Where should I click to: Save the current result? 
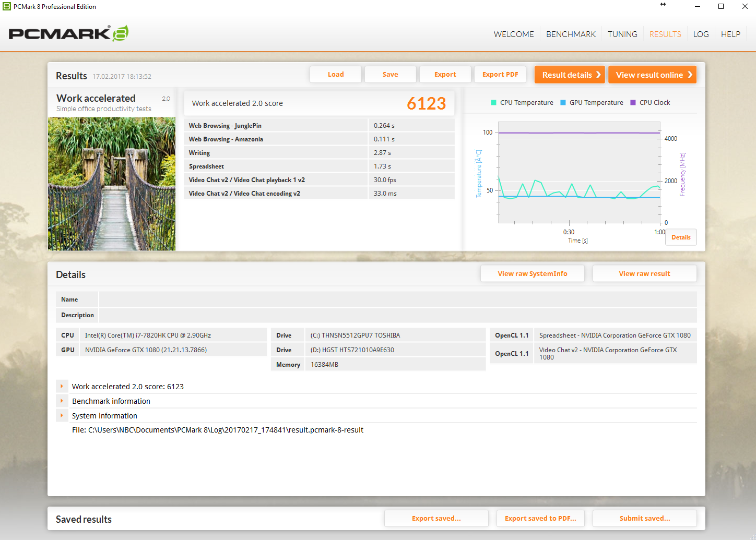tap(391, 75)
